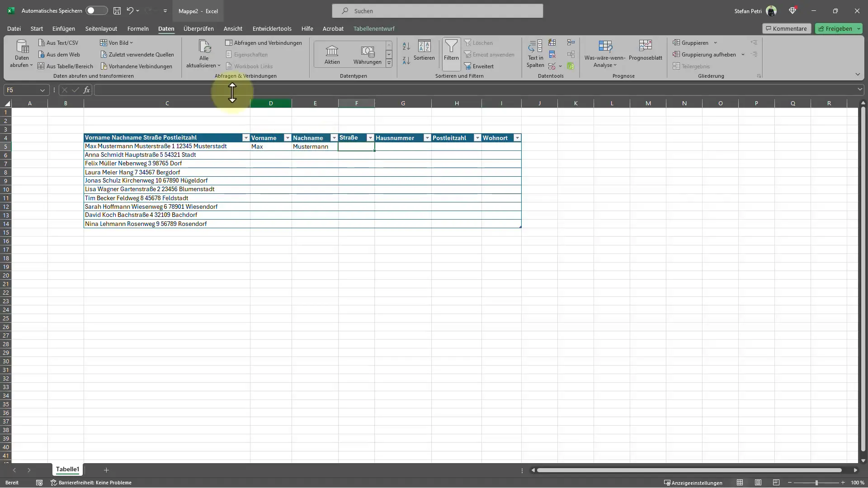Switch to Seitenlayout view icon
The image size is (868, 488).
point(758,483)
